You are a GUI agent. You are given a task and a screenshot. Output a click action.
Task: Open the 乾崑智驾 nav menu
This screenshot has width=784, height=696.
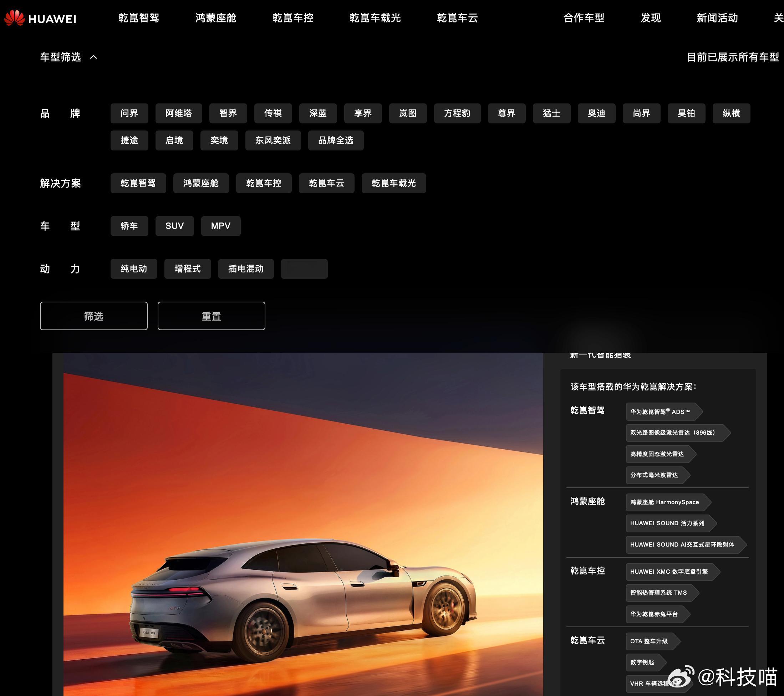coord(139,18)
